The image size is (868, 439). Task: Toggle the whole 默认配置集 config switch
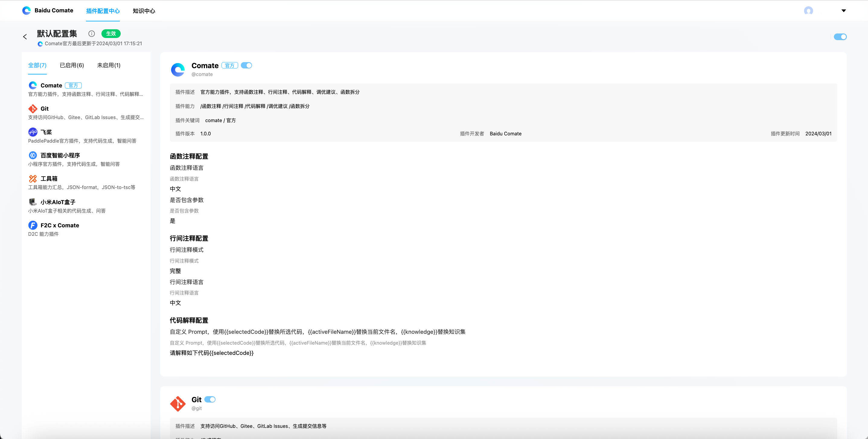[840, 37]
